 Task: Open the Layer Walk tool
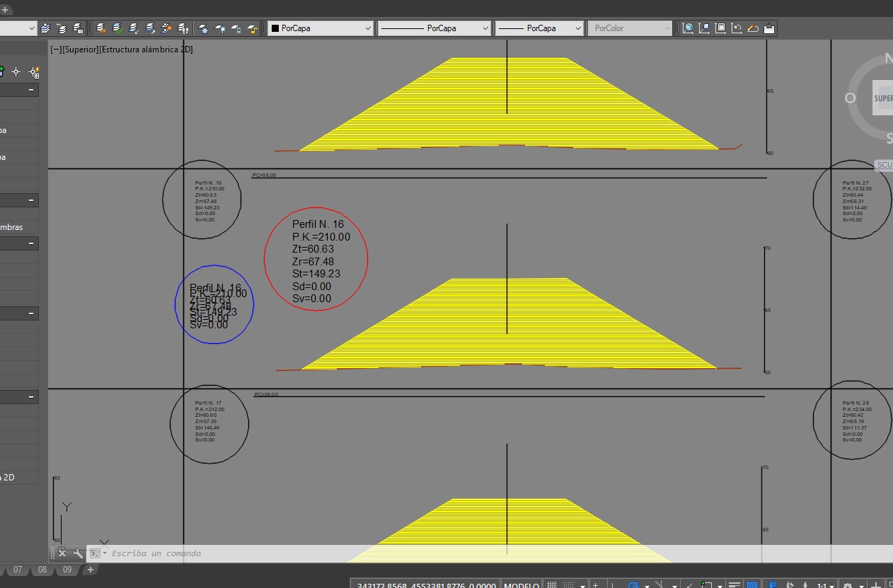183,28
